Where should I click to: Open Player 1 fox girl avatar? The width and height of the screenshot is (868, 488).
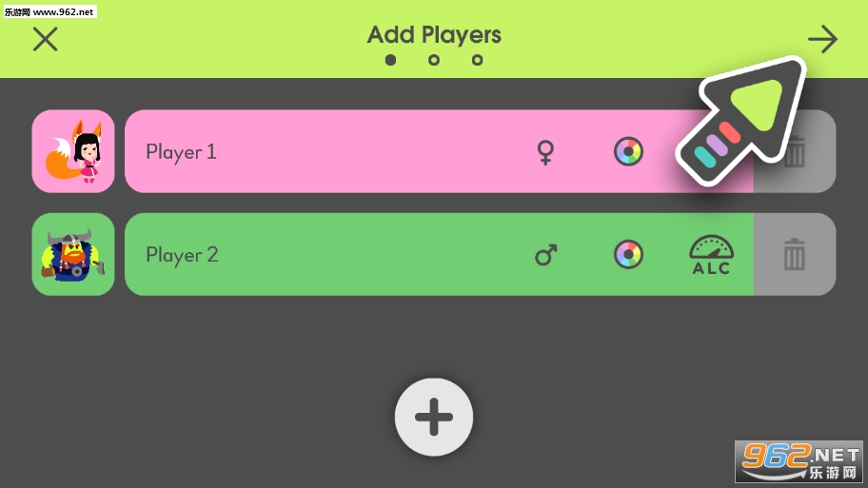click(73, 151)
